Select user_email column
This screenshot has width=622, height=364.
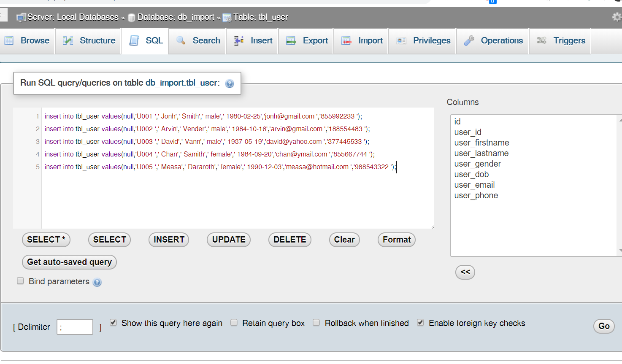[474, 185]
